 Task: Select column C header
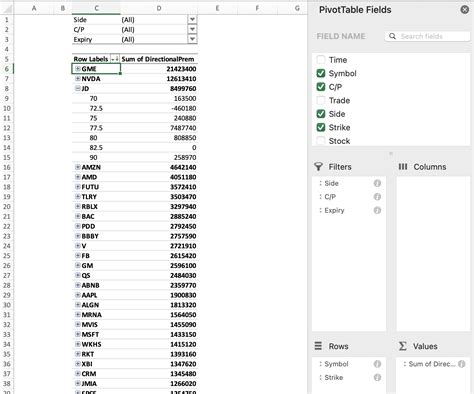point(96,8)
